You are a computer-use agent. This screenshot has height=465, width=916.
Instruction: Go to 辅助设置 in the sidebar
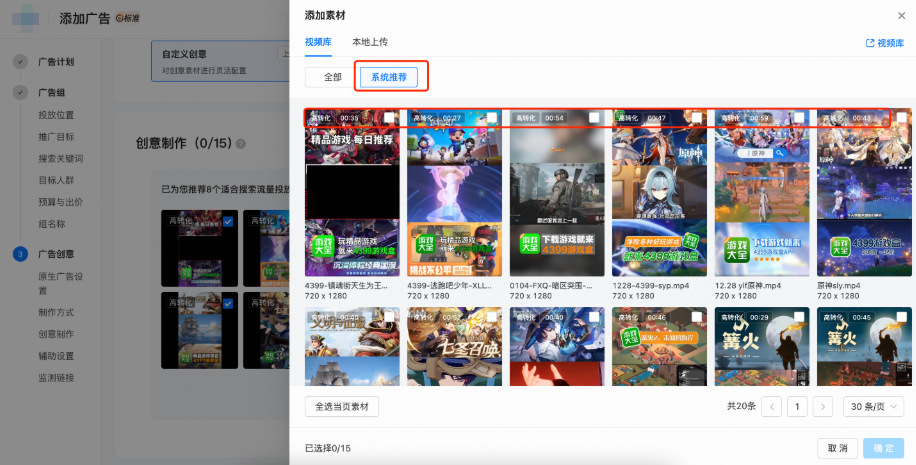point(56,356)
